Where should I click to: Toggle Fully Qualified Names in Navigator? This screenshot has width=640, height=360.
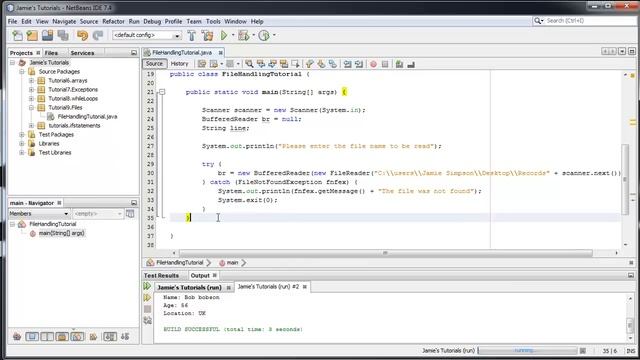(x=93, y=337)
